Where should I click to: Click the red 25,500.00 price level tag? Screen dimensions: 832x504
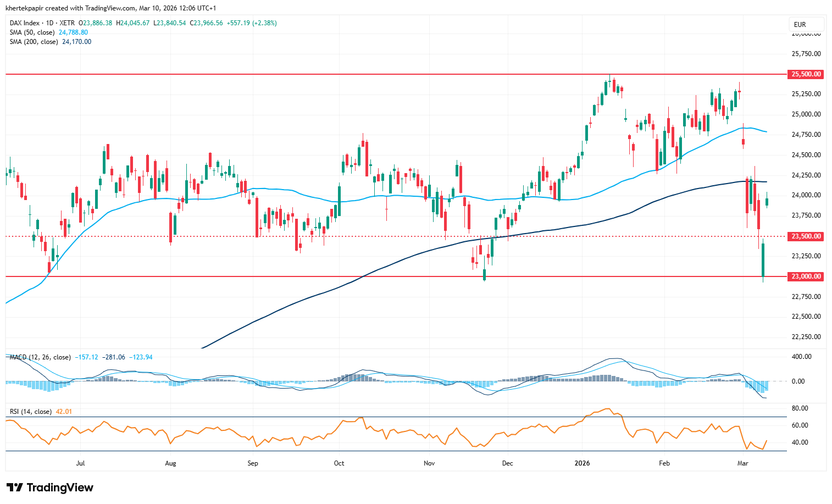pyautogui.click(x=806, y=74)
